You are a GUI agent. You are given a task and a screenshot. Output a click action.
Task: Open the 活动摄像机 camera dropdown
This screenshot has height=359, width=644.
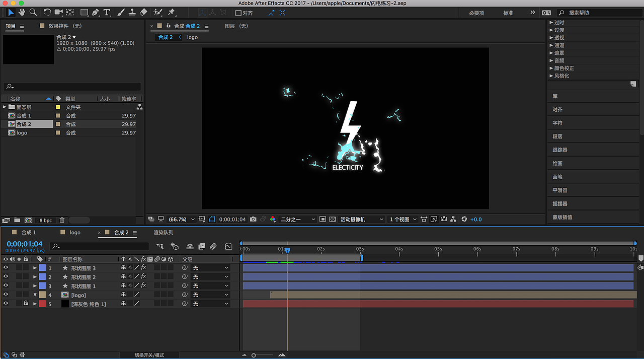click(362, 219)
